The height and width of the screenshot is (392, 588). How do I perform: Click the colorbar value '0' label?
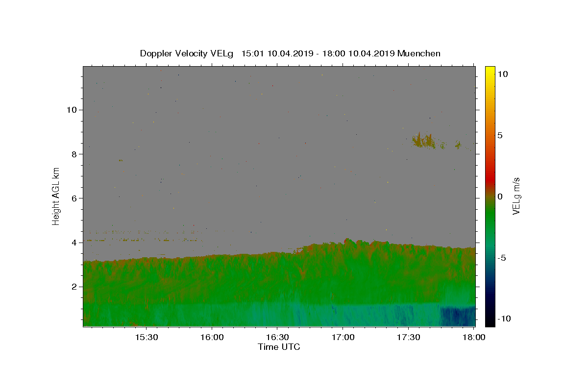point(500,196)
